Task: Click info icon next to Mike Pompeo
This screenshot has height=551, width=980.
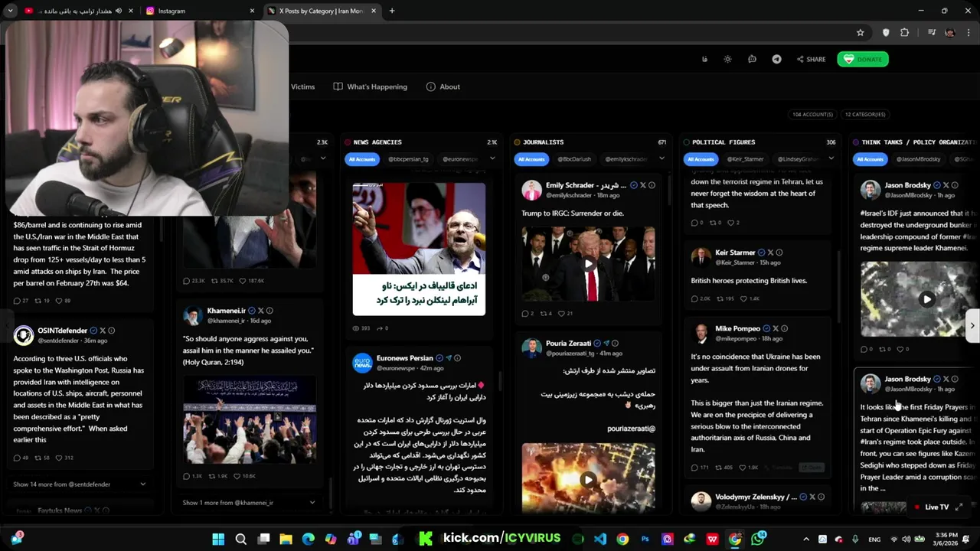Action: click(784, 328)
